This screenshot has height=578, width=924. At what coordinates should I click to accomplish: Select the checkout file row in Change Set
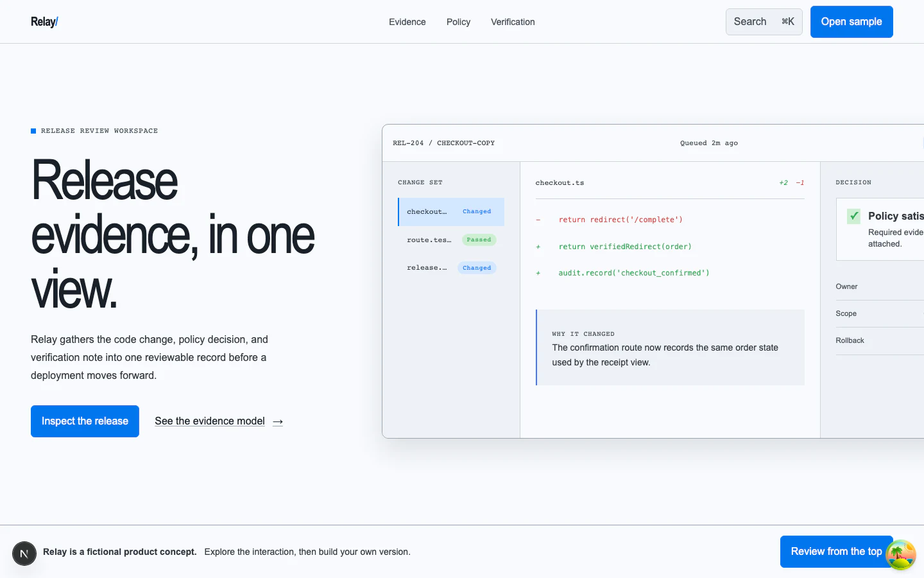coord(451,212)
